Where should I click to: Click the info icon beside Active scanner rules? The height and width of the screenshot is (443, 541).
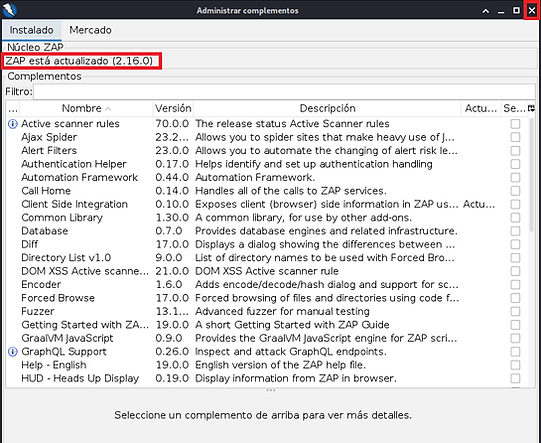point(12,124)
